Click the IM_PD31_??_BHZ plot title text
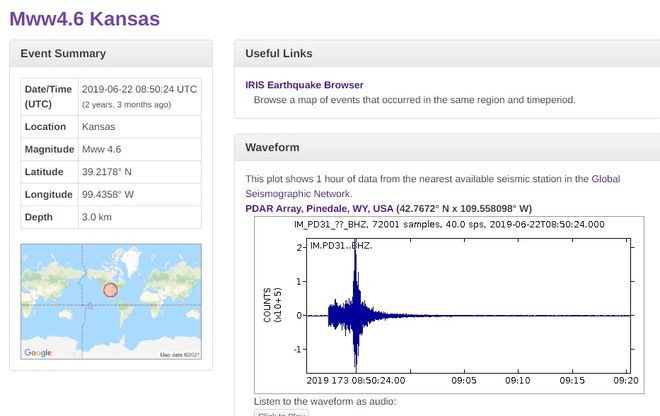The height and width of the screenshot is (416, 660). click(x=449, y=224)
